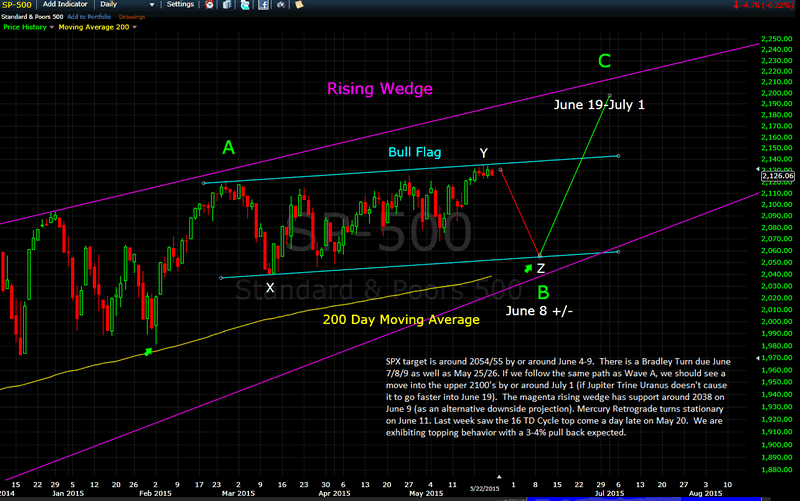Click the white Z label

[x=541, y=268]
